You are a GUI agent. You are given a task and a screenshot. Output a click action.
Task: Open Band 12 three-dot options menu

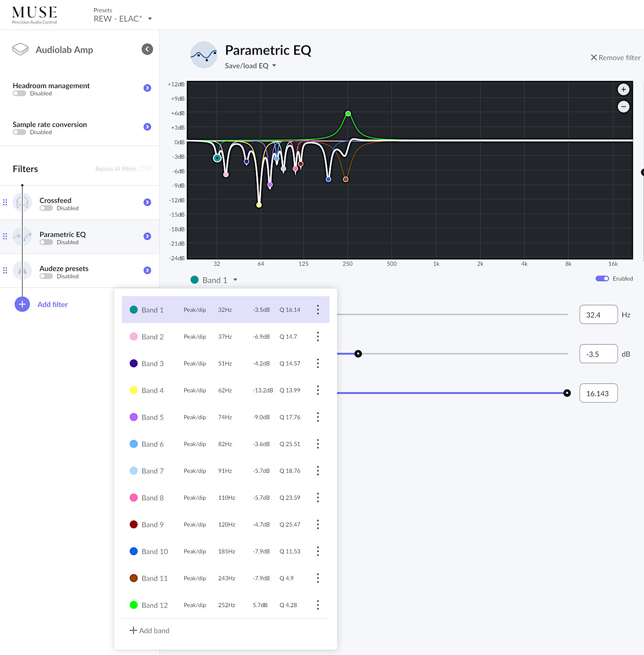[318, 605]
